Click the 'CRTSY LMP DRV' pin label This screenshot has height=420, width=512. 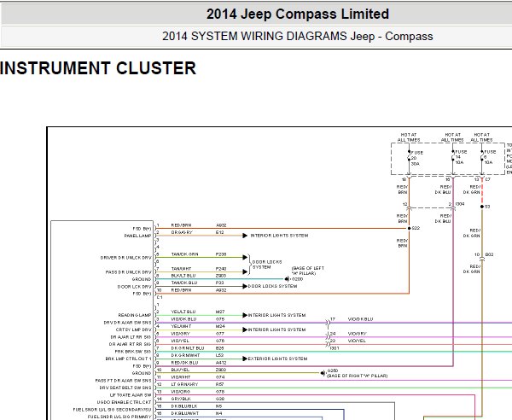point(133,330)
